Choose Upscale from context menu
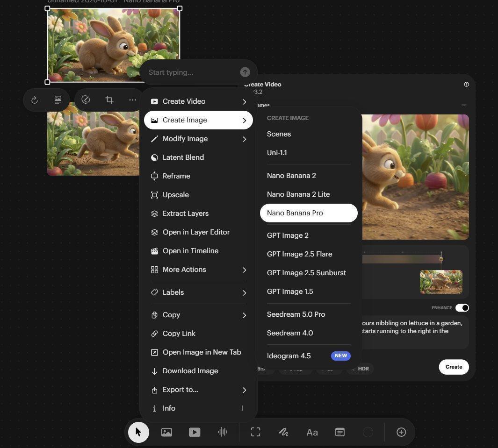 [x=199, y=195]
